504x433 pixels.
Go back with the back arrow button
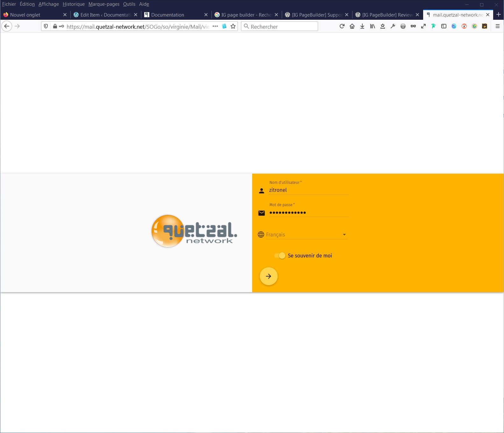(x=7, y=26)
